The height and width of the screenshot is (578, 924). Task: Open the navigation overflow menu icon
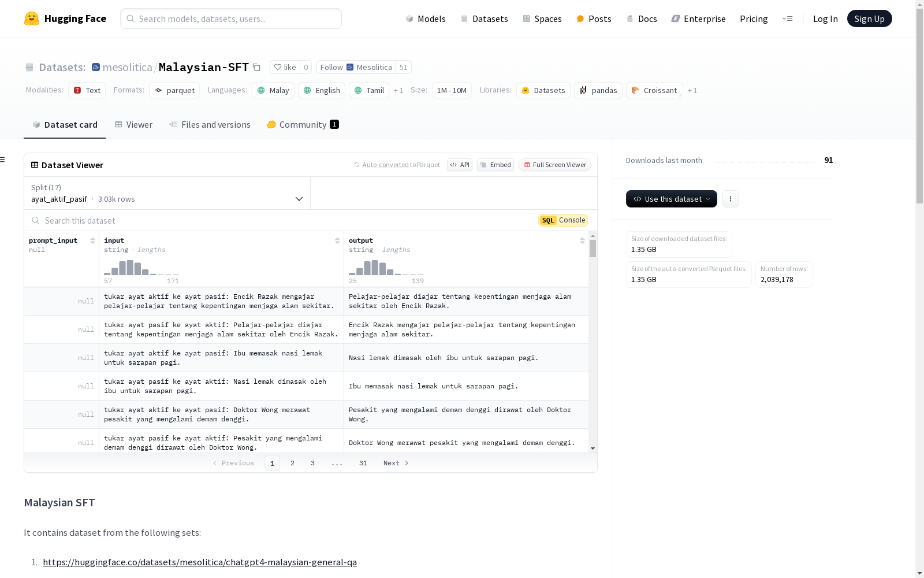tap(787, 18)
